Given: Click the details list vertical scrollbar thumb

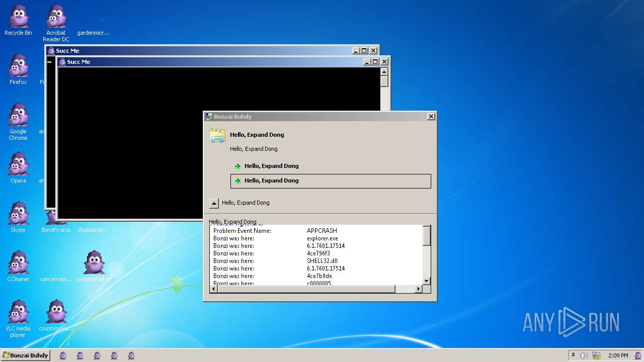Looking at the screenshot, I should point(427,236).
